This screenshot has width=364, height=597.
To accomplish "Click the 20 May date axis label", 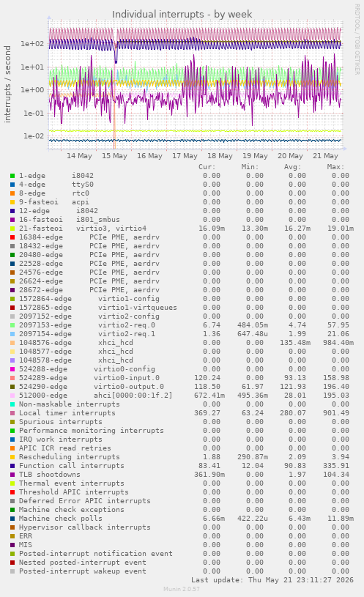I will click(x=290, y=156).
